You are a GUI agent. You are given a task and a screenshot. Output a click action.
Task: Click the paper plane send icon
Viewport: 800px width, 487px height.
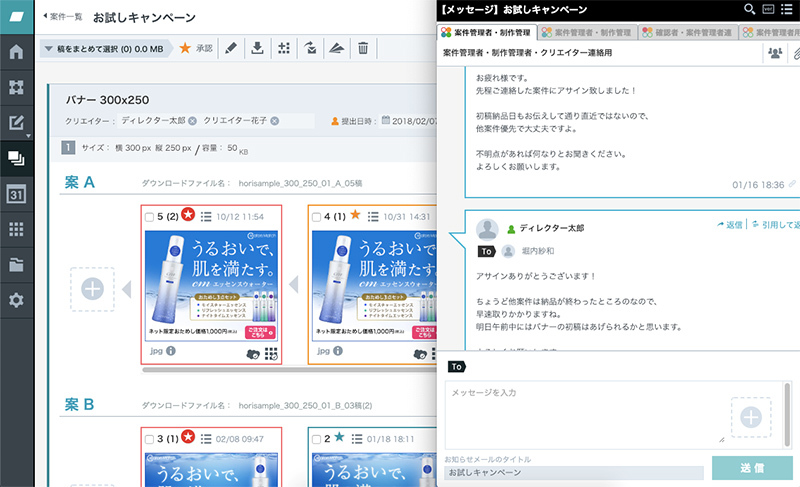click(x=337, y=48)
